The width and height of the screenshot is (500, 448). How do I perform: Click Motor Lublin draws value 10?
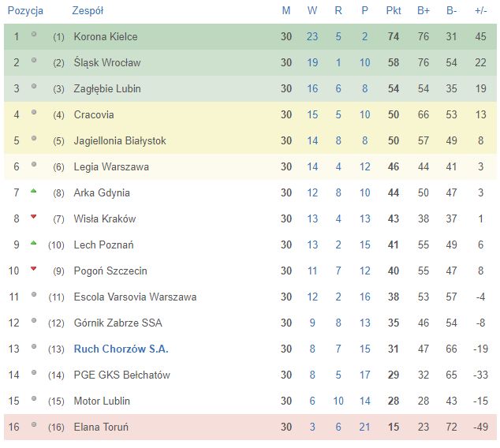click(338, 401)
